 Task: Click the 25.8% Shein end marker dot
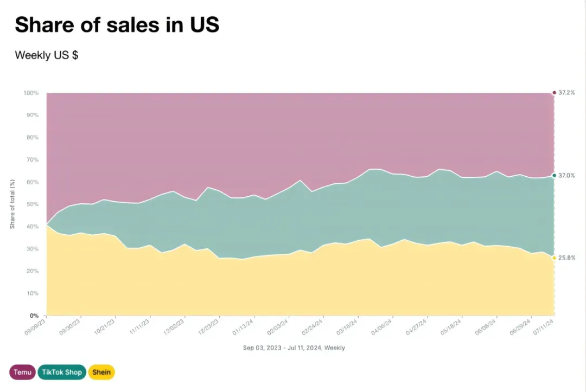tap(554, 258)
